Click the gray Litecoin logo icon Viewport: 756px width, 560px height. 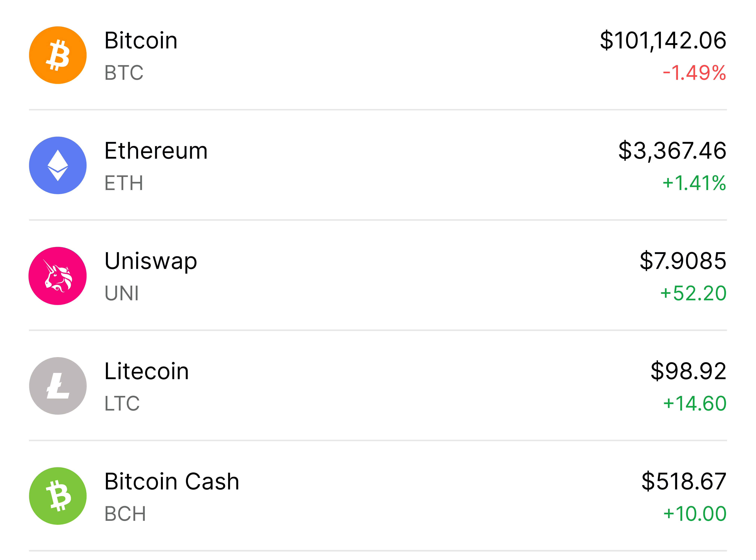[x=58, y=386]
